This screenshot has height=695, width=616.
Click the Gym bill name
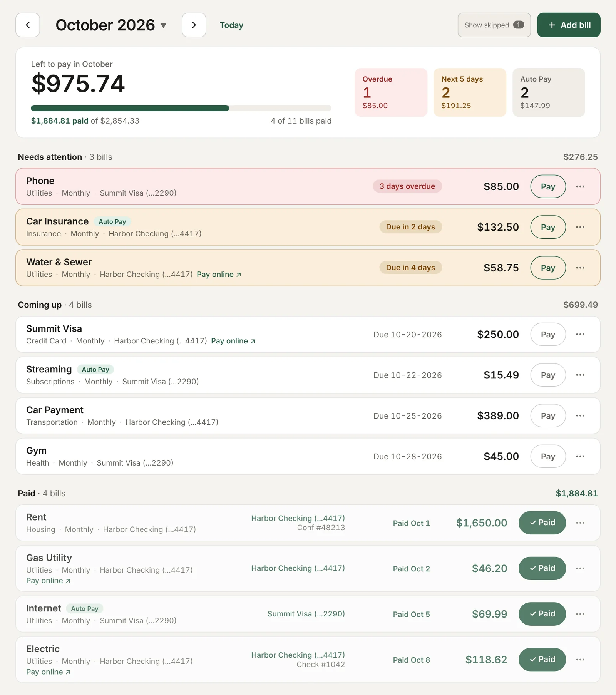pos(36,450)
